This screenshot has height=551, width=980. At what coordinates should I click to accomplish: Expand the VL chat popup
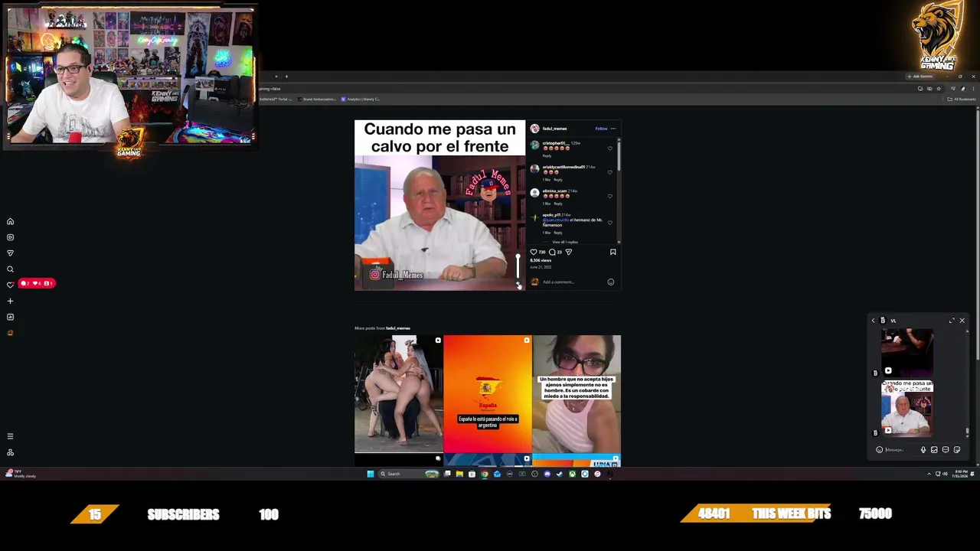point(952,321)
